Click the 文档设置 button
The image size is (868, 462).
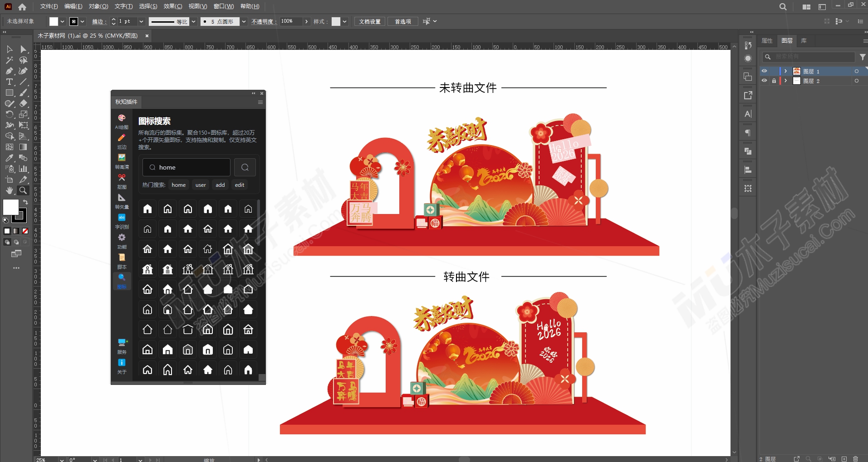point(370,21)
